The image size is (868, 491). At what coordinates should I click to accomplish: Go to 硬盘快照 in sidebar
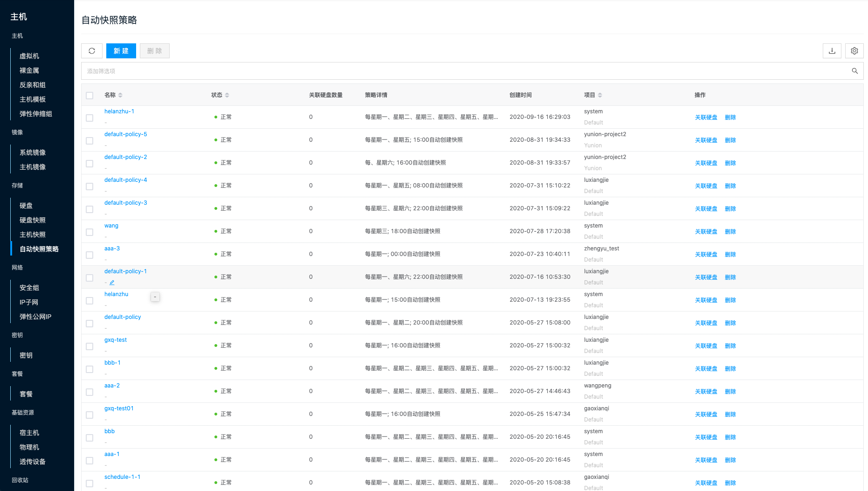[x=33, y=220]
